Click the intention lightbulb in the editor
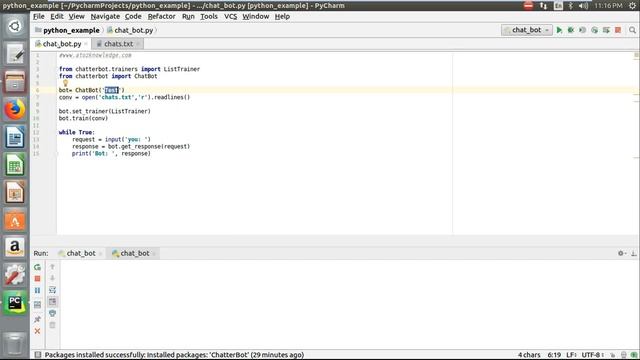This screenshot has height=360, width=640. point(65,83)
